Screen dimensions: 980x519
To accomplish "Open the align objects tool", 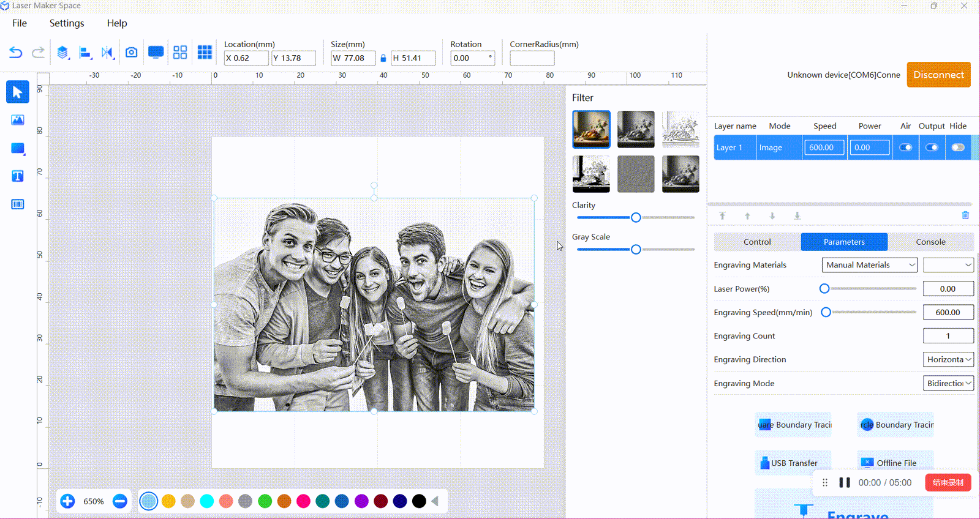I will [x=85, y=53].
